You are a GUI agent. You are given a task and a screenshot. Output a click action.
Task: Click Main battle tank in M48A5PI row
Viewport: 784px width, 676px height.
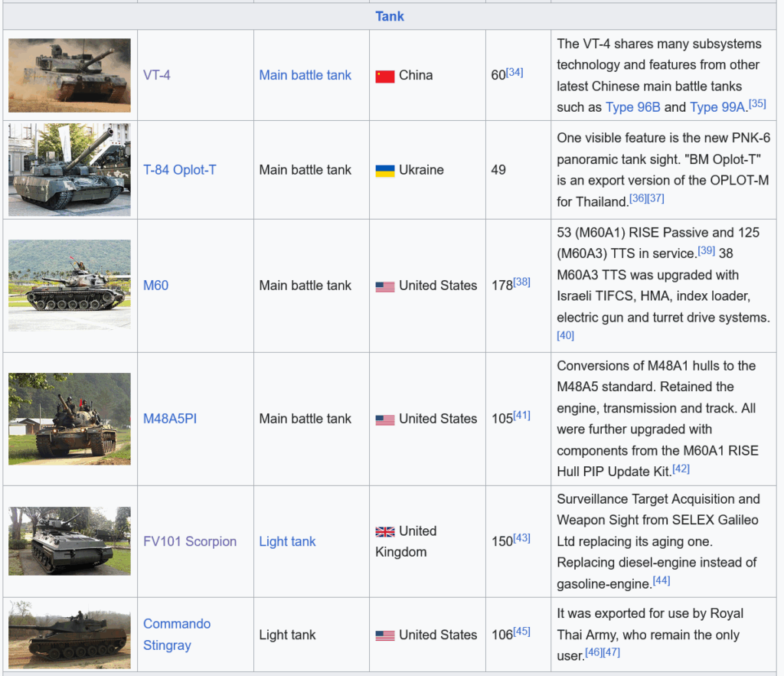click(305, 419)
